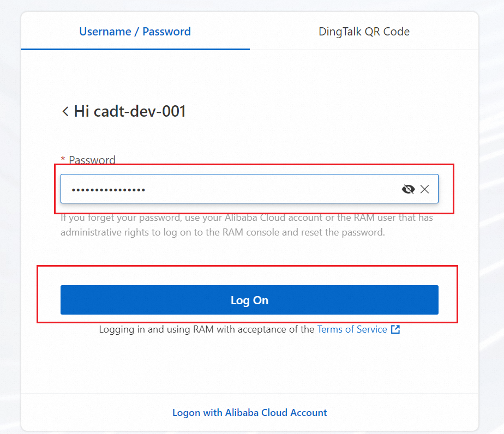Click the forgot-password hint paragraph

238,225
